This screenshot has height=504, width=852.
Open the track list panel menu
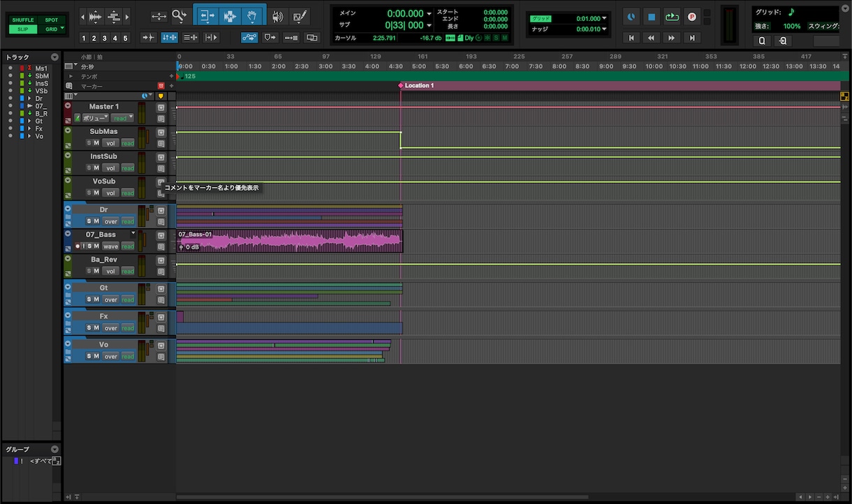[x=54, y=57]
